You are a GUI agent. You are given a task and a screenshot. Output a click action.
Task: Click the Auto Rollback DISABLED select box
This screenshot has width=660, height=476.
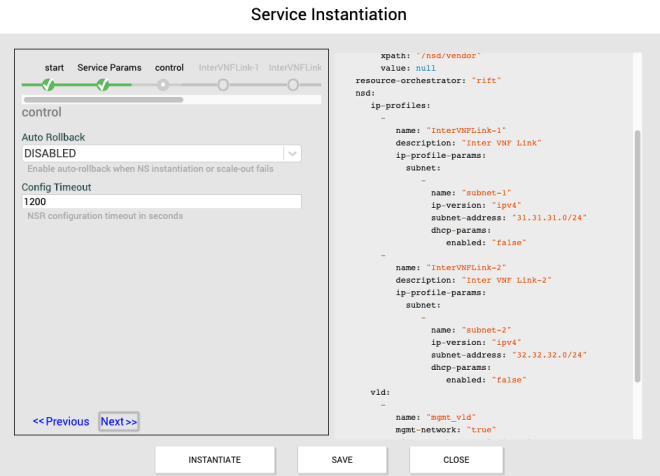click(x=152, y=153)
